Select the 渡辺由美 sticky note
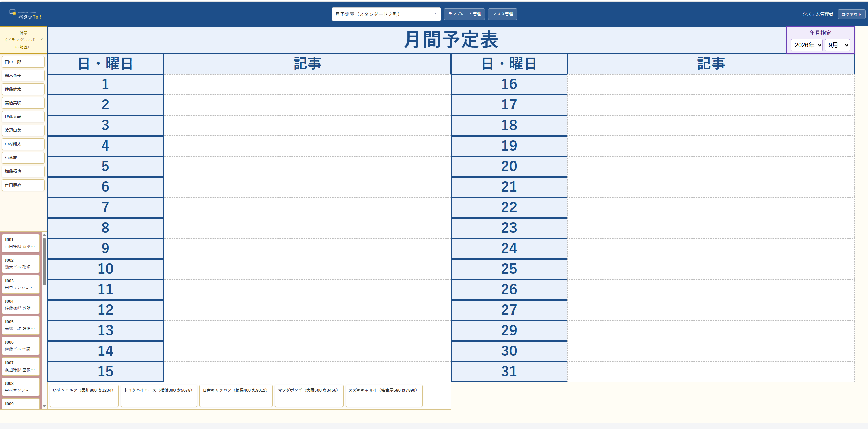Image resolution: width=868 pixels, height=429 pixels. 23,130
